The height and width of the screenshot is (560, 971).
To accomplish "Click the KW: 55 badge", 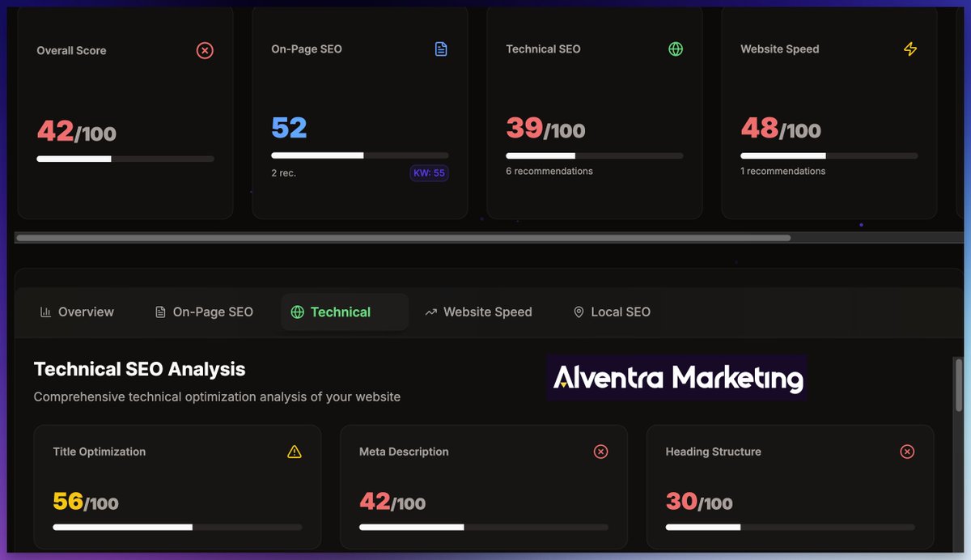I will point(429,173).
